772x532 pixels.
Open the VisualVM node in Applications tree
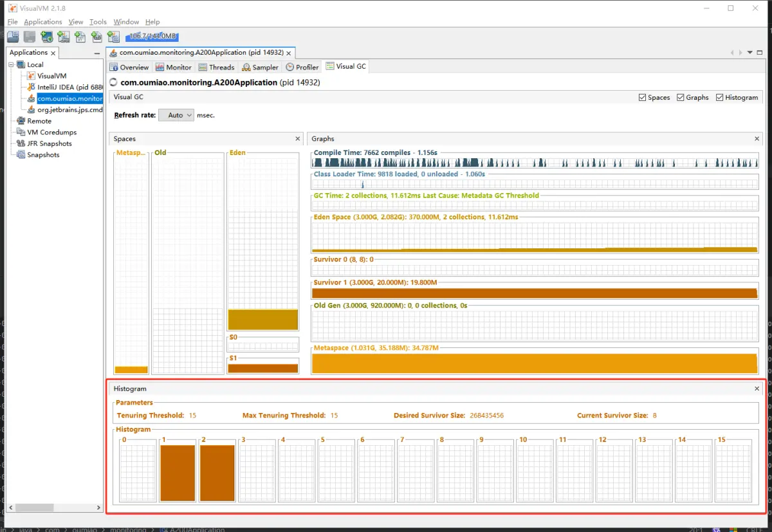pyautogui.click(x=51, y=76)
